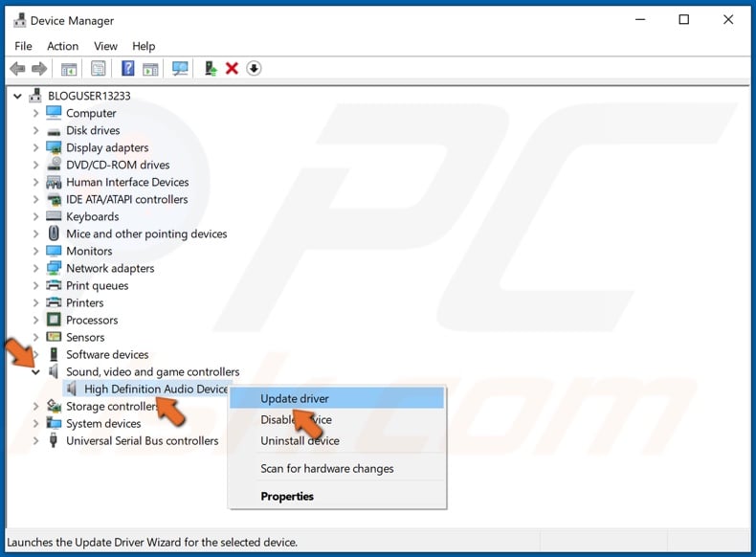Click the Keyboards category icon
Image resolution: width=756 pixels, height=557 pixels.
pos(54,216)
